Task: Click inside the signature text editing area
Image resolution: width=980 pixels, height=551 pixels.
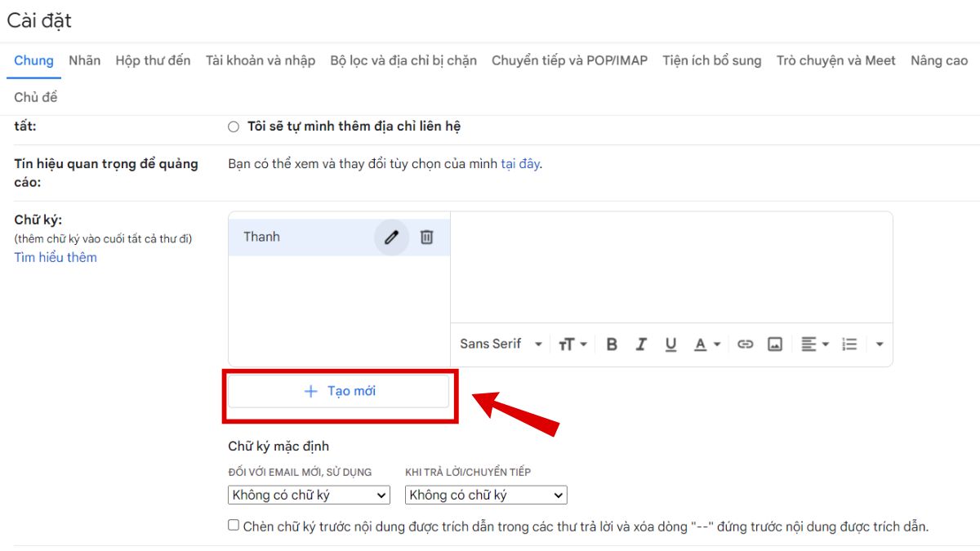Action: [671, 266]
